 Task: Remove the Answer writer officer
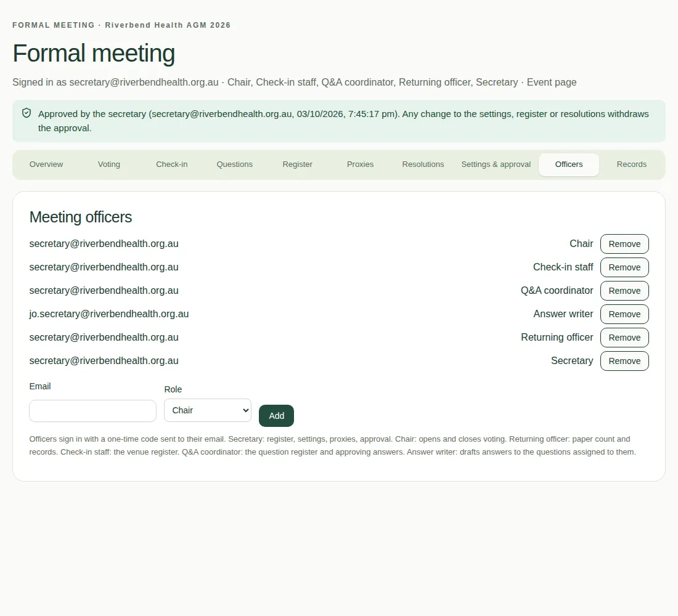pyautogui.click(x=624, y=314)
